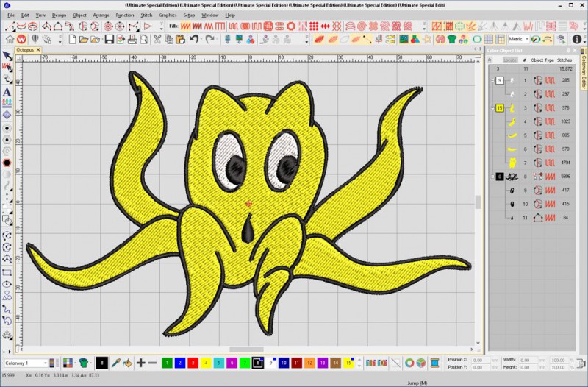Screen dimensions: 588x387
Task: Select the Select Object arrow tool
Action: pyautogui.click(x=7, y=57)
